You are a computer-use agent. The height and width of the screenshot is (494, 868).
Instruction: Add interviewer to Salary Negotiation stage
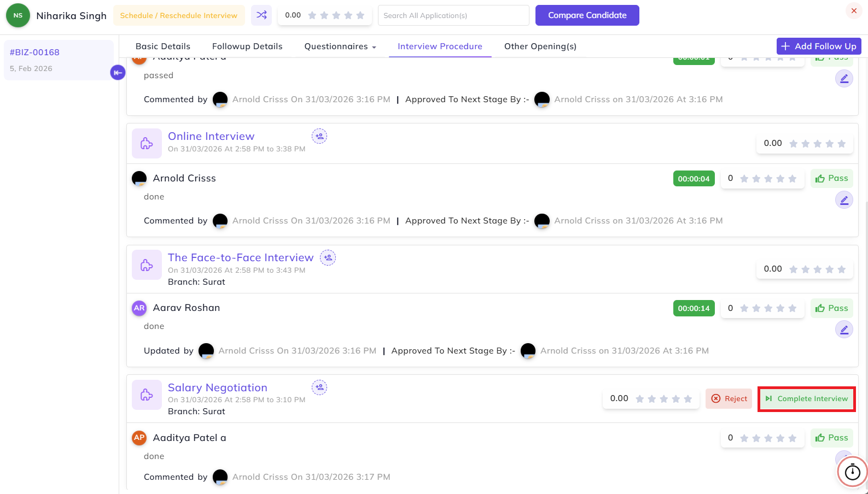pyautogui.click(x=319, y=387)
